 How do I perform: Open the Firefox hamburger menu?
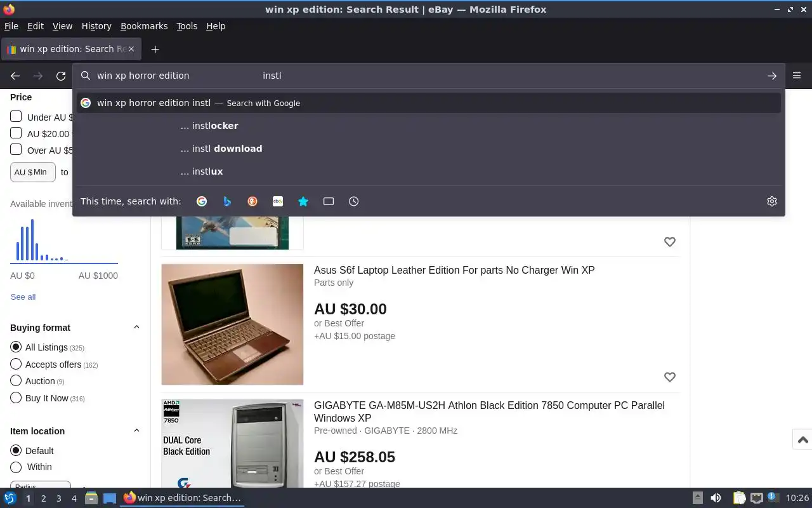point(797,76)
